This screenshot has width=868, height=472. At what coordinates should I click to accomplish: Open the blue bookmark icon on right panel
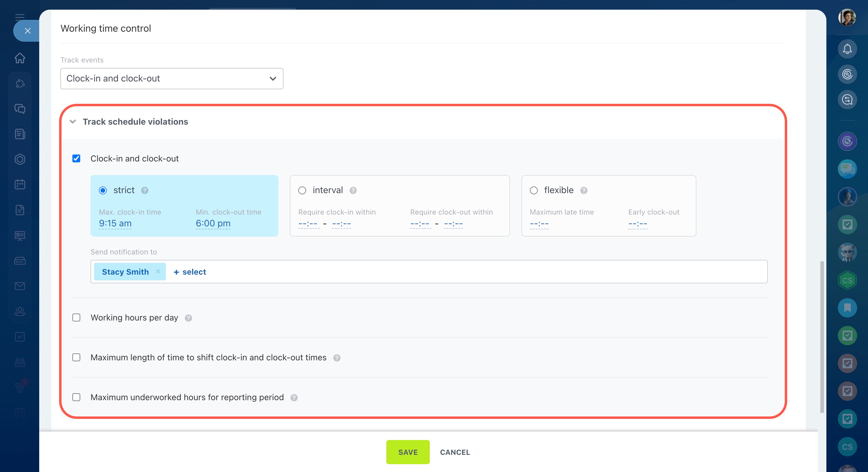847,308
